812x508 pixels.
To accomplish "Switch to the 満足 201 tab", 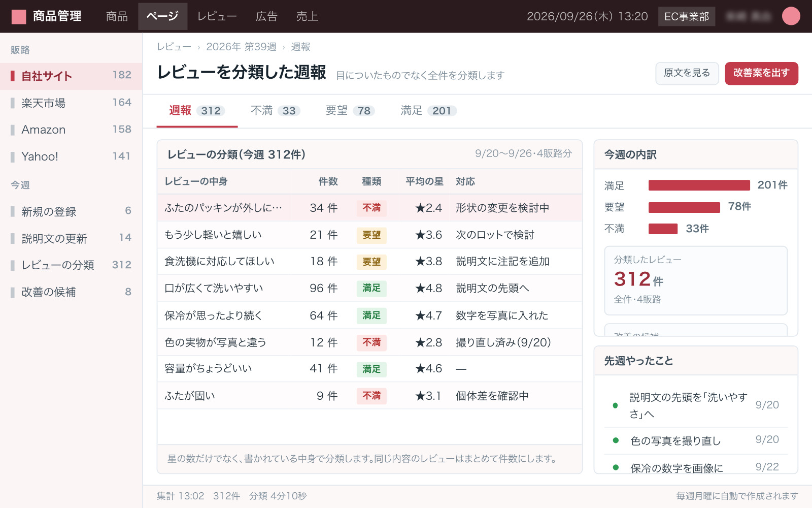I will (x=429, y=111).
